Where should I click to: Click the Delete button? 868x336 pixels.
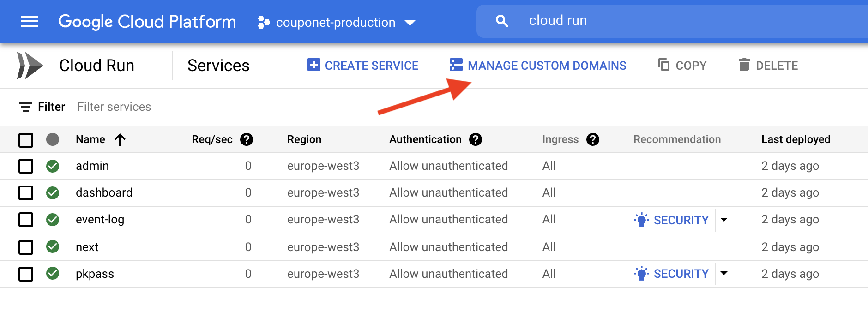768,66
